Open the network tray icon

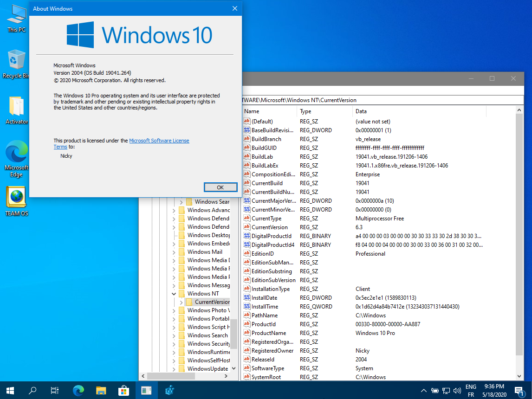[x=446, y=391]
